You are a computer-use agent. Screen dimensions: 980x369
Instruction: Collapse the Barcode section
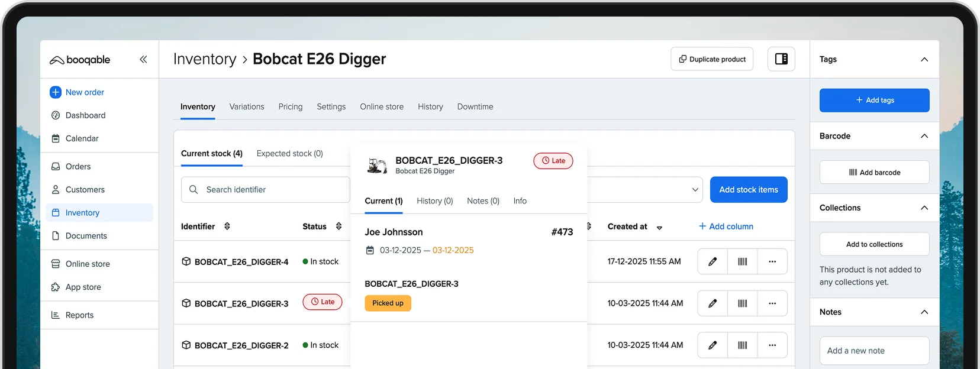924,136
